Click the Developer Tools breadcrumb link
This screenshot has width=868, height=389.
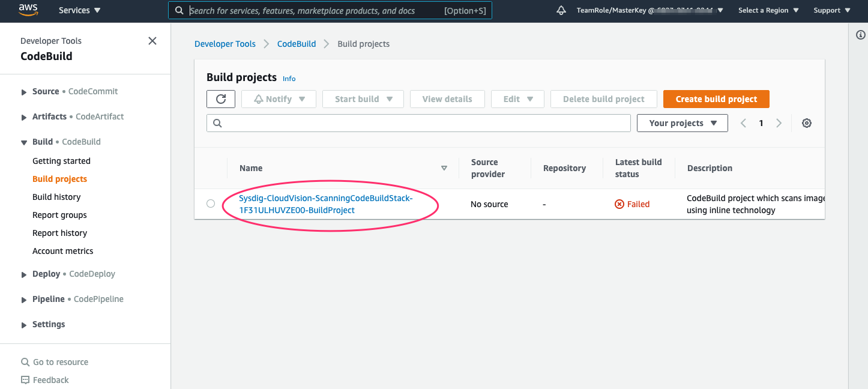pyautogui.click(x=225, y=44)
